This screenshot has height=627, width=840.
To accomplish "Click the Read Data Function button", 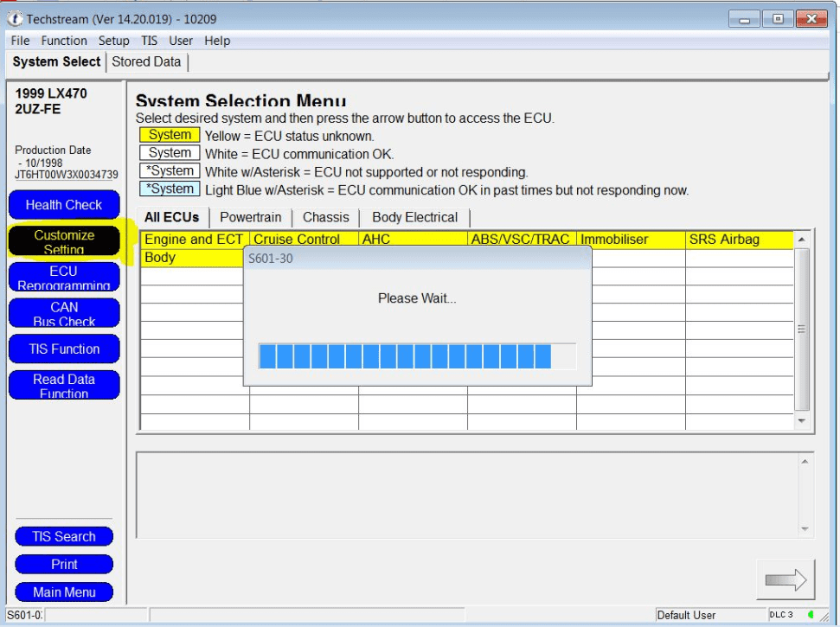I will pyautogui.click(x=64, y=386).
